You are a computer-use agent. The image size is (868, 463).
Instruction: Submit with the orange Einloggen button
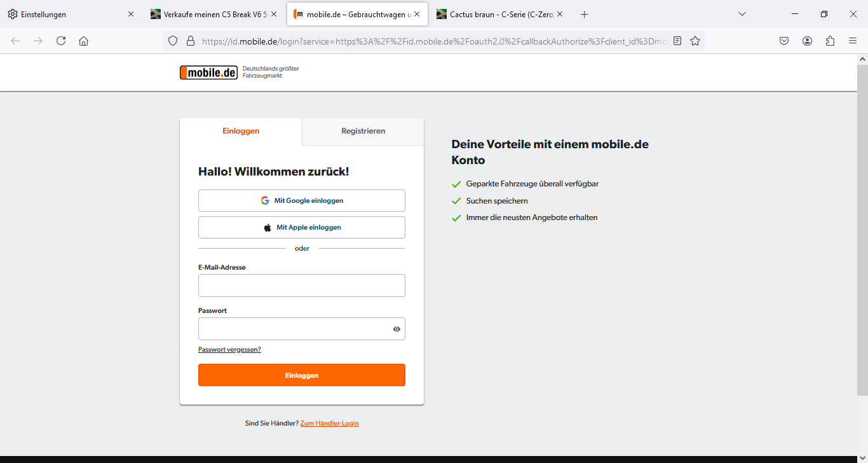302,375
